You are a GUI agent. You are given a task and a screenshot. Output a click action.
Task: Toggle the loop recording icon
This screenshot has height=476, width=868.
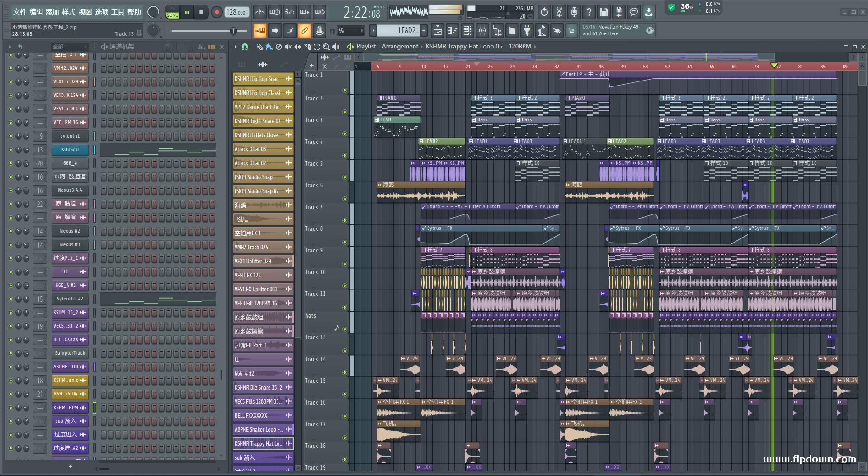click(x=320, y=12)
